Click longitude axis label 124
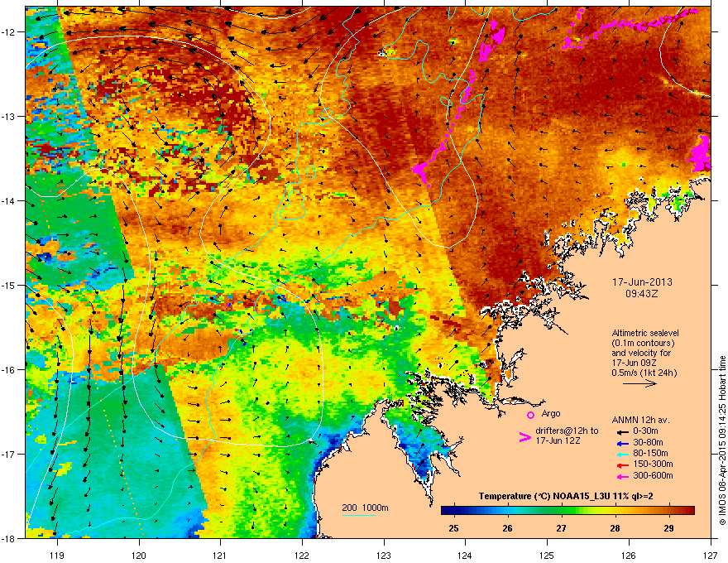The image size is (728, 563). tap(465, 555)
